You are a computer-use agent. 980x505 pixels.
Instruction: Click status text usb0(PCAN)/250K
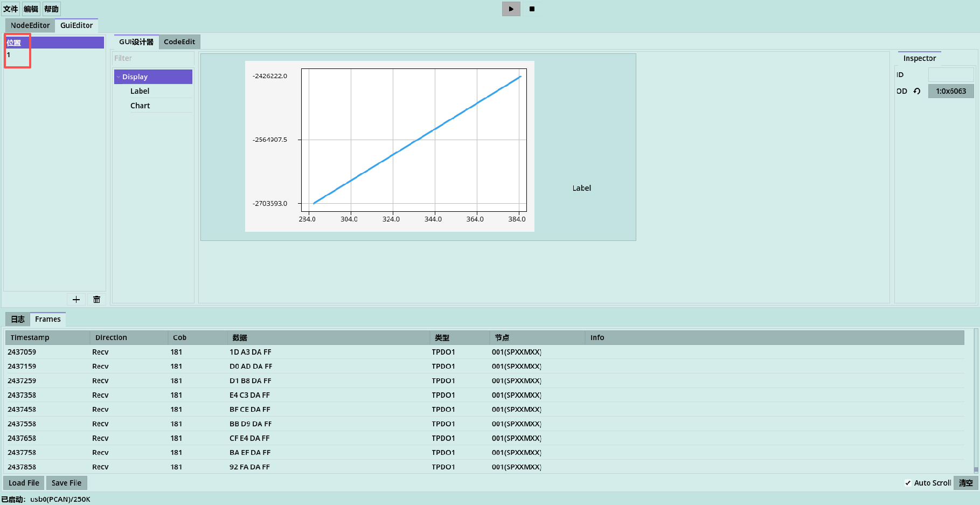point(60,499)
